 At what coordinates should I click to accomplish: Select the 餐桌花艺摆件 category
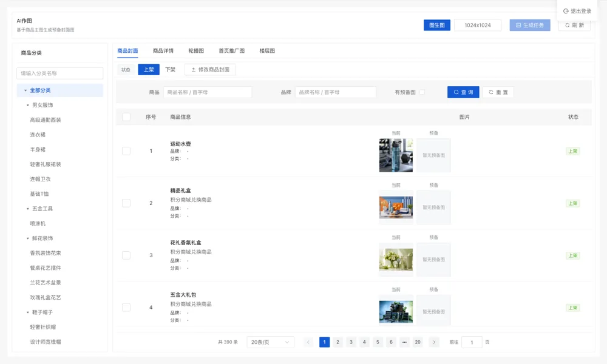pyautogui.click(x=46, y=268)
